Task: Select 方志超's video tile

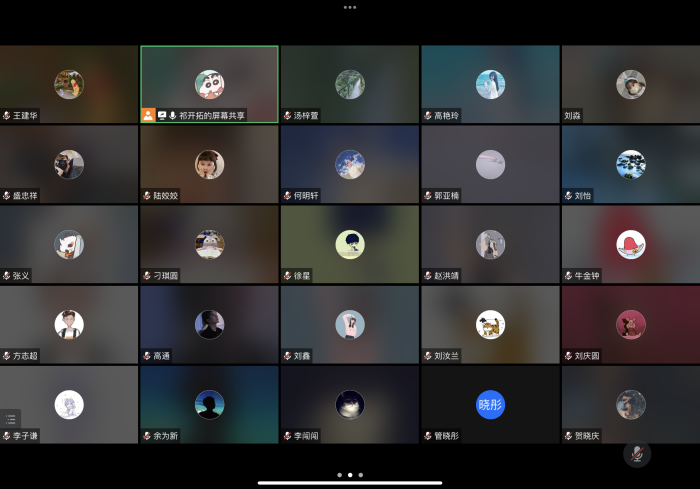Action: pos(69,324)
